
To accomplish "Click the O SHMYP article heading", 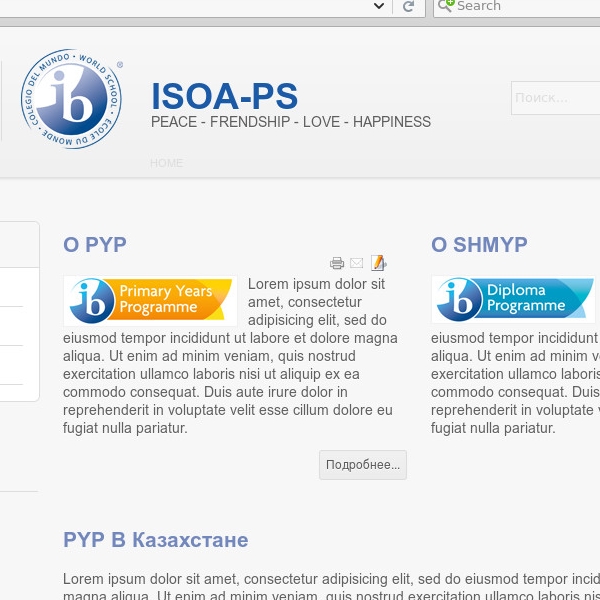I will (479, 245).
